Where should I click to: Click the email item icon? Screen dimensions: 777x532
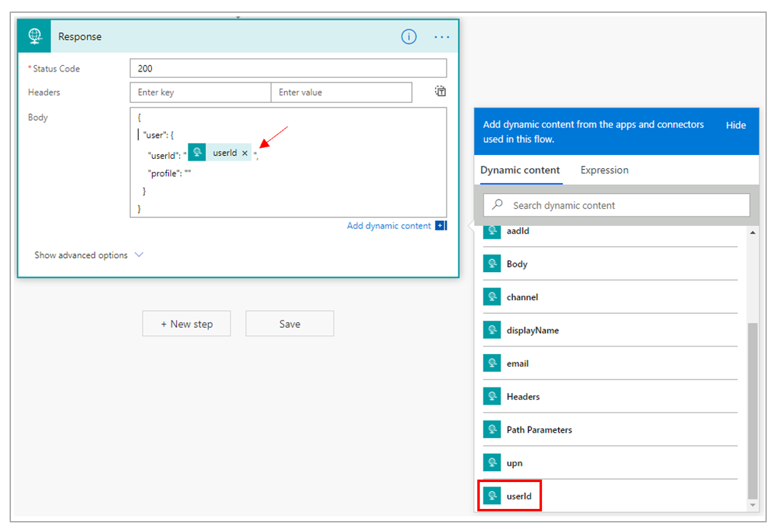pyautogui.click(x=492, y=363)
